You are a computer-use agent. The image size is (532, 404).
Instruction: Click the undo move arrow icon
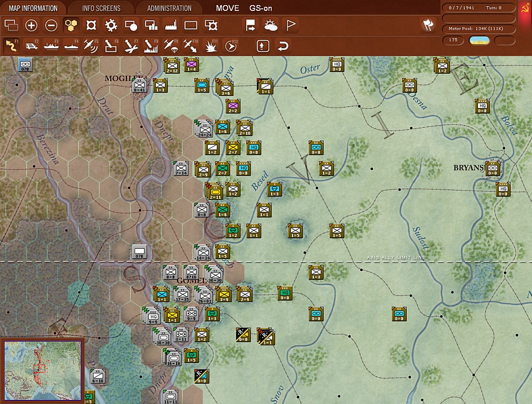tap(283, 46)
